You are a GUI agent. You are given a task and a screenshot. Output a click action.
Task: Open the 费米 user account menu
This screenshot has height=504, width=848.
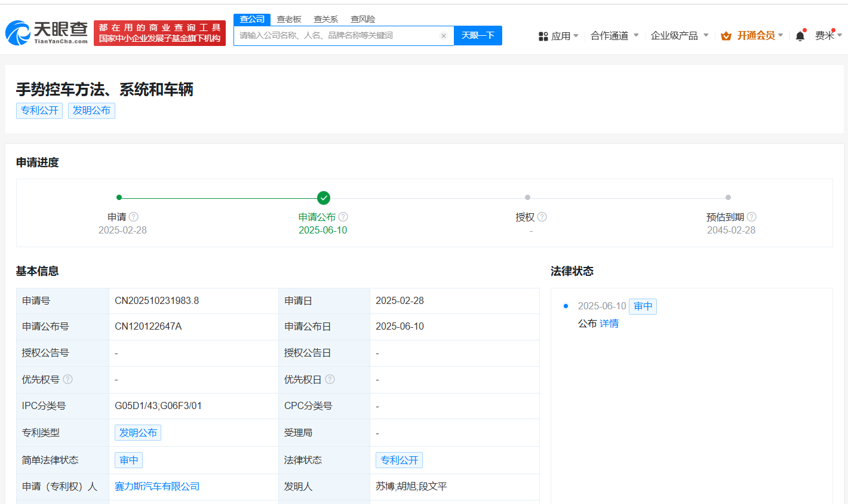coord(828,36)
